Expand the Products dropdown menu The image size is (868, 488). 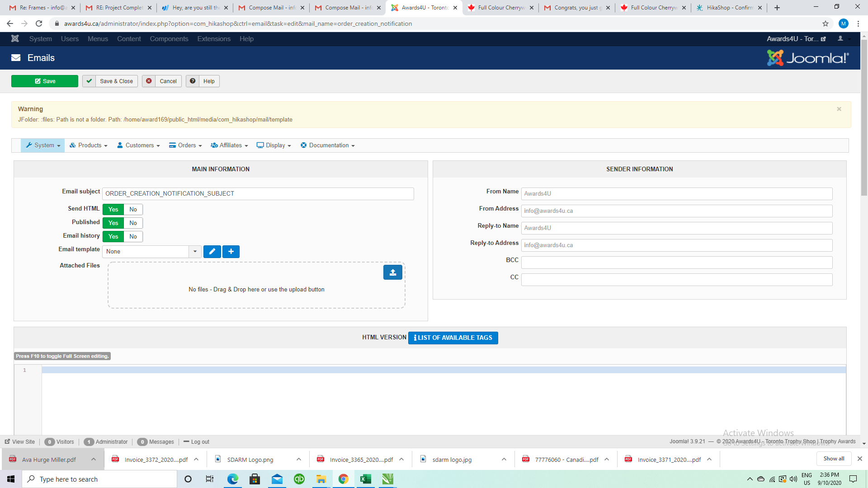click(89, 145)
